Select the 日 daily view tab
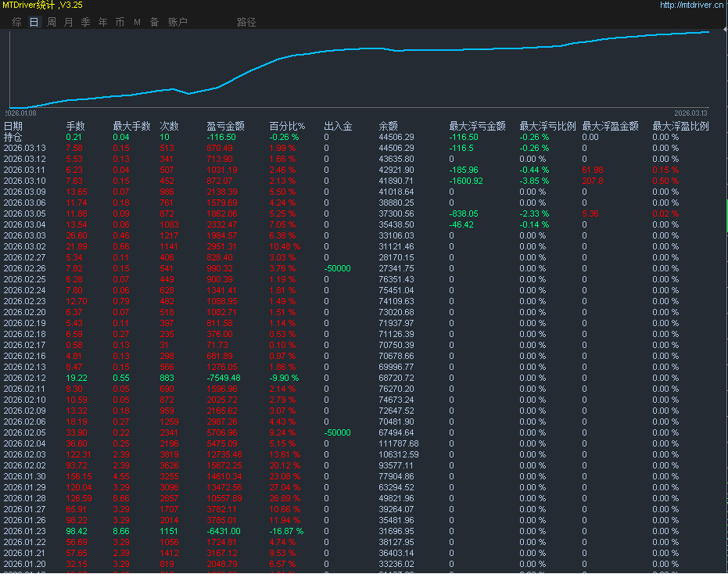The image size is (728, 574). (32, 22)
